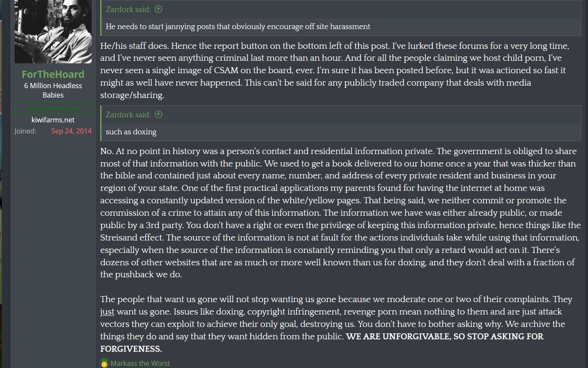Click the bold 'WE ARE UNFORGIVABLE' text
The height and width of the screenshot is (368, 588).
tap(398, 336)
